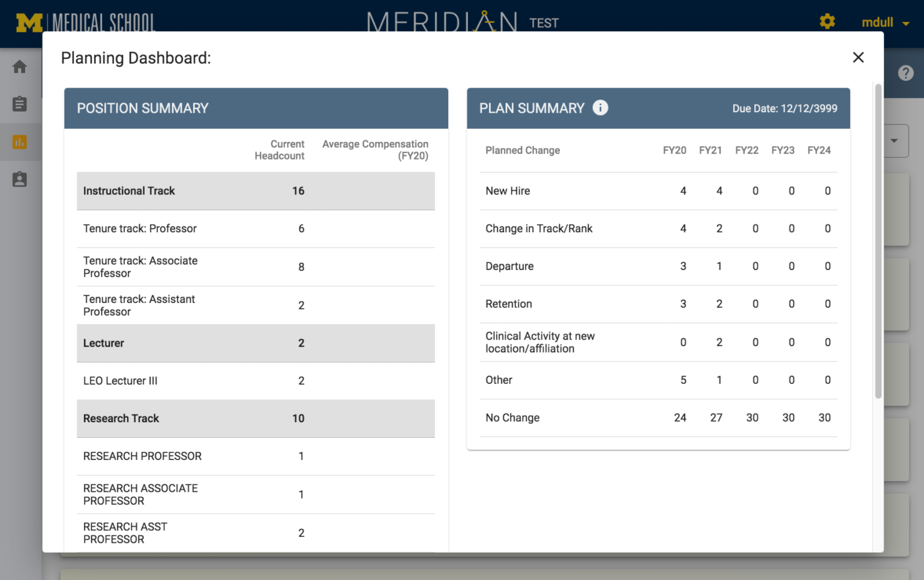Expand the dropdown behind the dialog
Screen dimensions: 924x580
click(895, 141)
